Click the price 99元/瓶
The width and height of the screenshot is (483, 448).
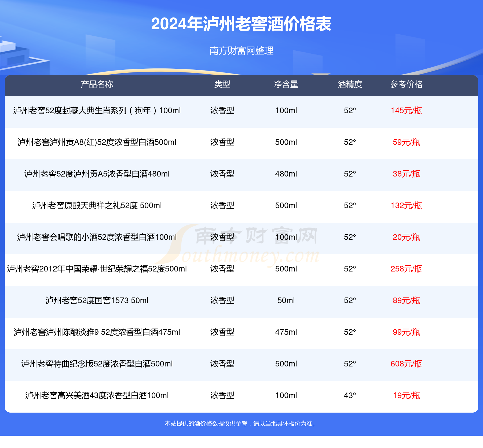coord(407,332)
